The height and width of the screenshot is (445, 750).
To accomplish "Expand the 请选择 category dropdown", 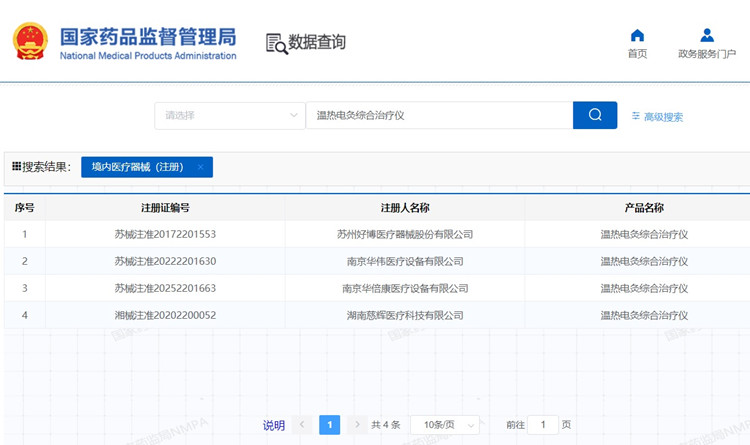I will coord(230,115).
